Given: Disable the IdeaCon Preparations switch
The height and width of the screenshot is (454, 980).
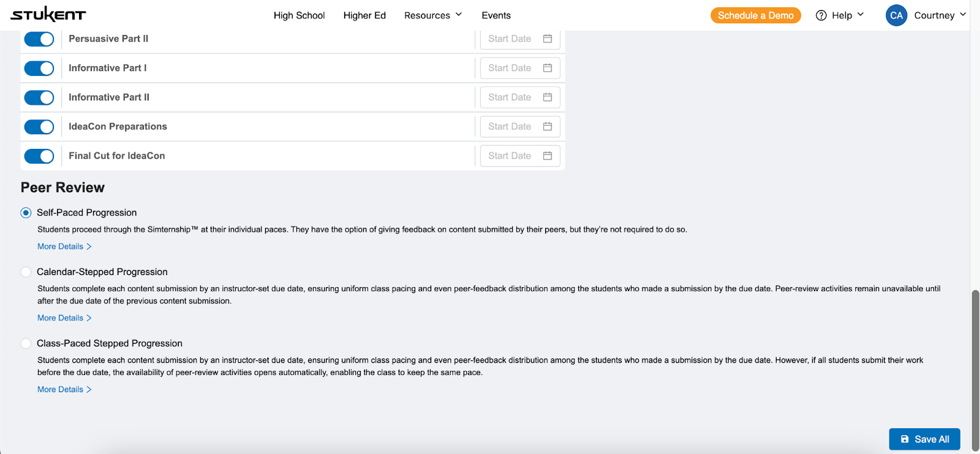Looking at the screenshot, I should pyautogui.click(x=39, y=127).
